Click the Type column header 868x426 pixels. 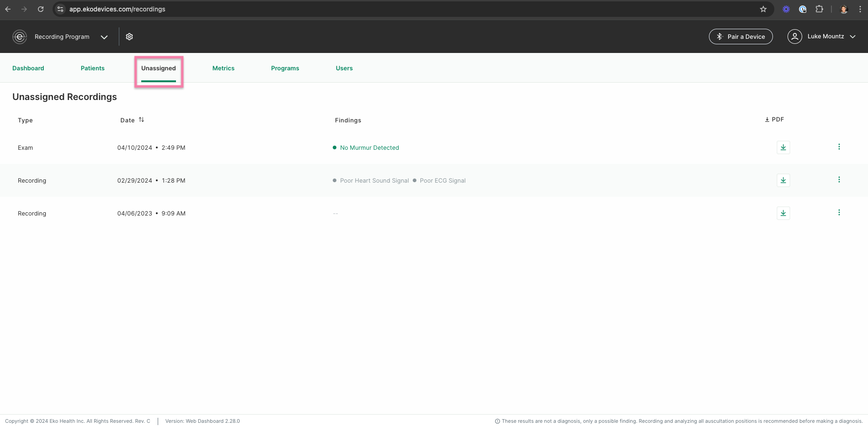pyautogui.click(x=25, y=120)
